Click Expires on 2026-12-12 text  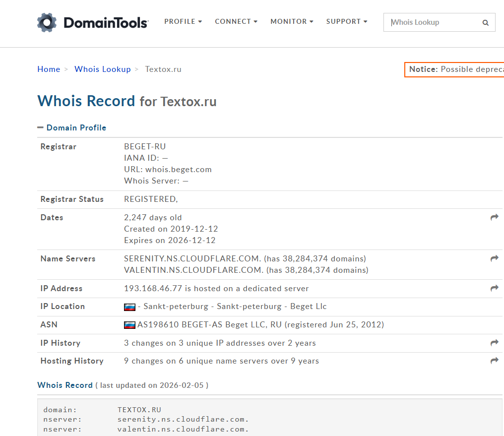(170, 241)
